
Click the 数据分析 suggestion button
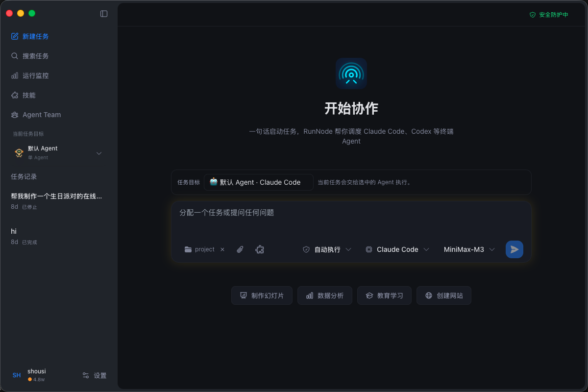click(x=325, y=295)
